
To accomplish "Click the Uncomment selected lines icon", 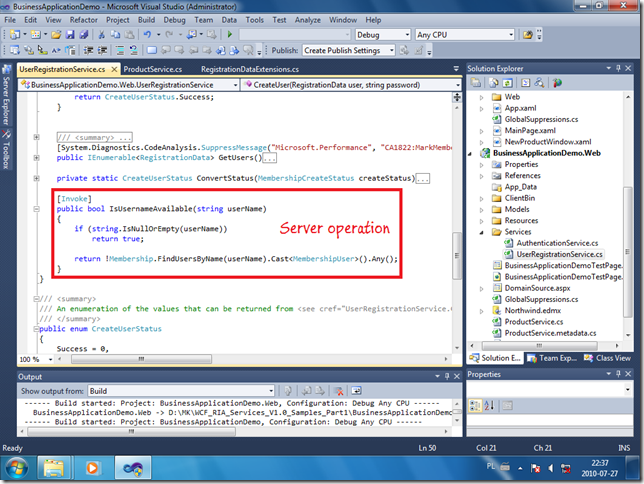I will pos(133,51).
